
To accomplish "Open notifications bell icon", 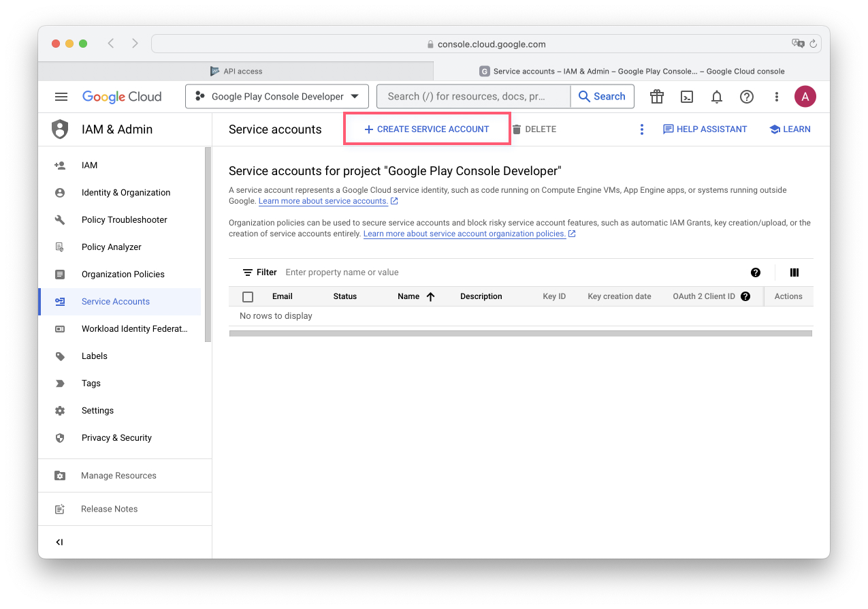I will tap(717, 97).
